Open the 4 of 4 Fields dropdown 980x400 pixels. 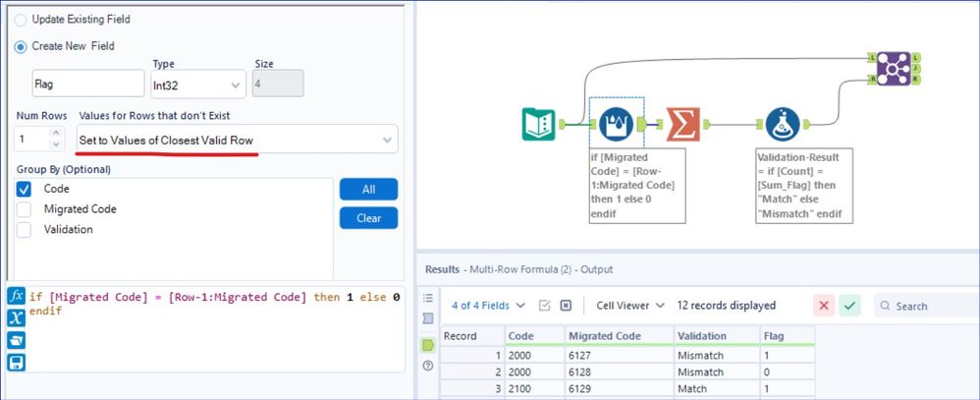coord(489,306)
